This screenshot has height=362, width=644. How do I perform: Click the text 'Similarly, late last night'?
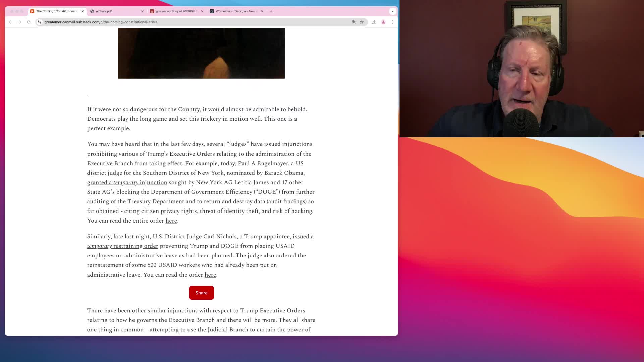[x=118, y=236]
